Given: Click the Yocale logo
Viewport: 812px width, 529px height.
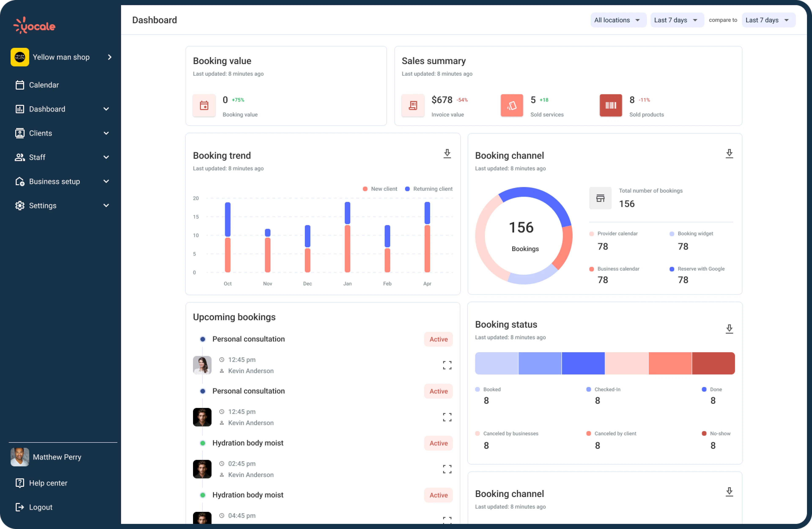Looking at the screenshot, I should point(34,25).
